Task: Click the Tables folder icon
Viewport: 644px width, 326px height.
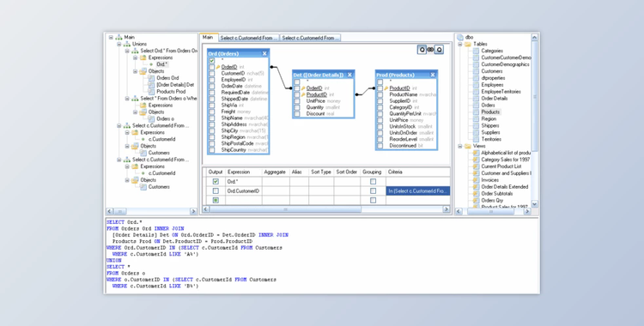Action: tap(468, 44)
